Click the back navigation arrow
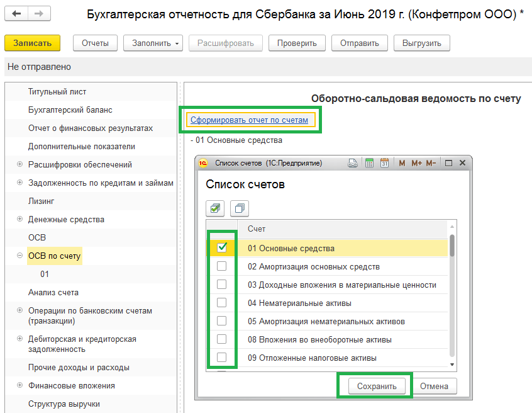This screenshot has height=413, width=532. click(16, 14)
